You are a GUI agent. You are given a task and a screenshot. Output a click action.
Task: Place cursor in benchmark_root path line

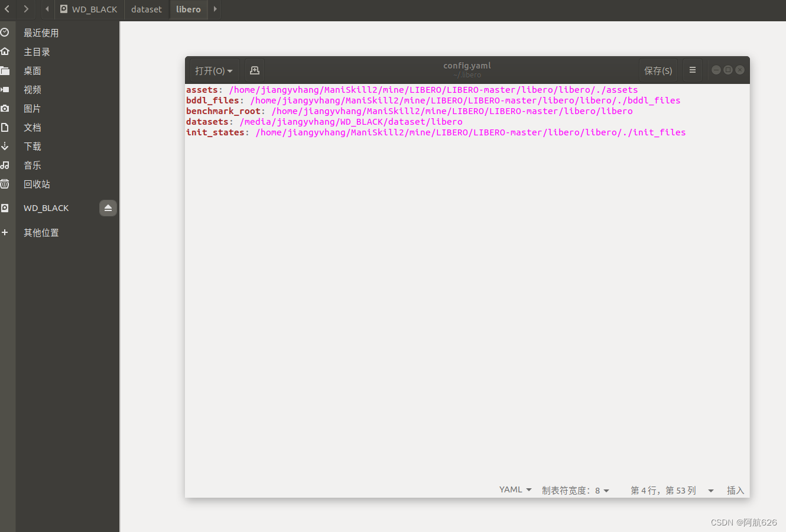(x=452, y=111)
